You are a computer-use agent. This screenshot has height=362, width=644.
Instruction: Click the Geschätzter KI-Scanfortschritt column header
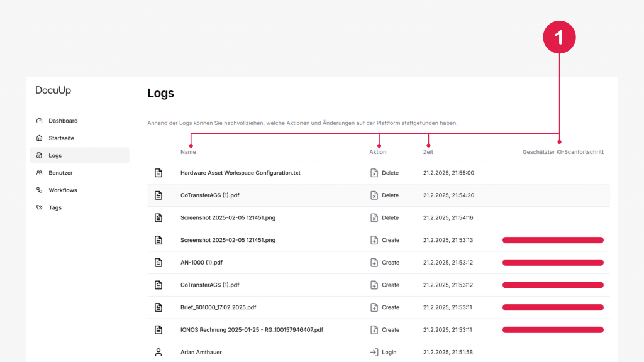pos(563,152)
